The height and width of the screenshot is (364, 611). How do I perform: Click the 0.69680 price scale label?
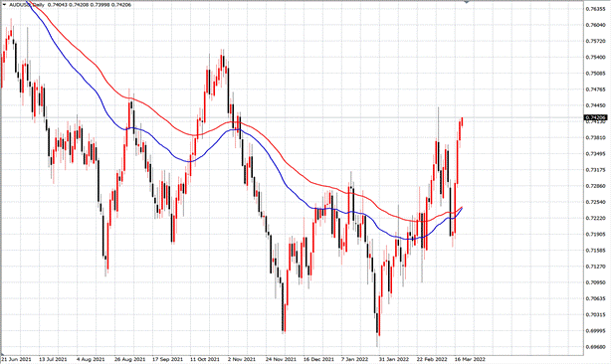pos(595,346)
